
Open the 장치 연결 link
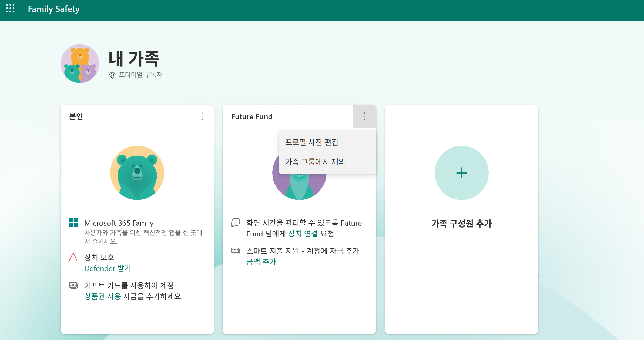pyautogui.click(x=303, y=234)
